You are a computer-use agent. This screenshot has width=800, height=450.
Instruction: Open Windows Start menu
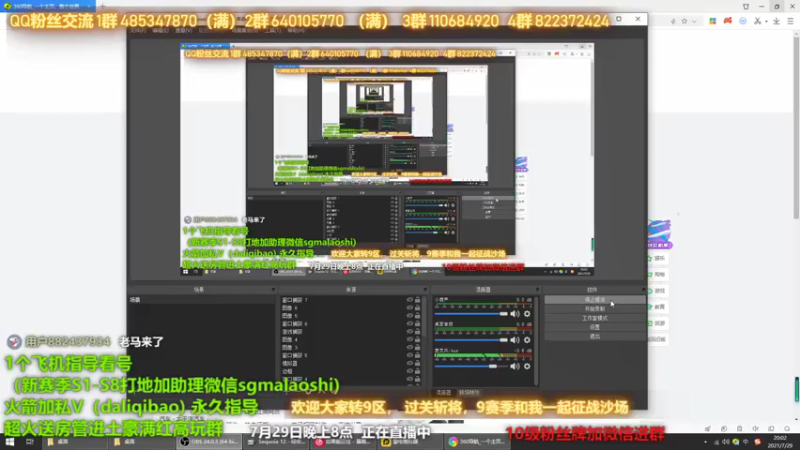[10, 442]
